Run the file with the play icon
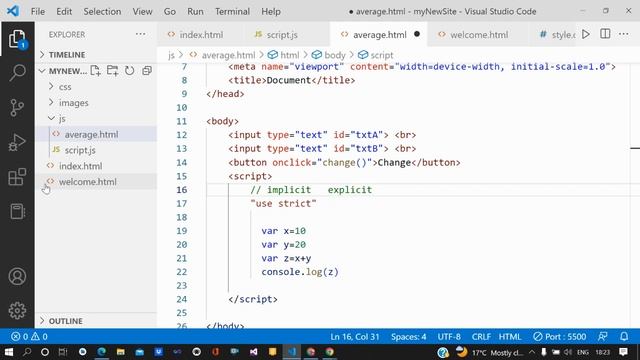This screenshot has width=640, height=360. coord(586,34)
